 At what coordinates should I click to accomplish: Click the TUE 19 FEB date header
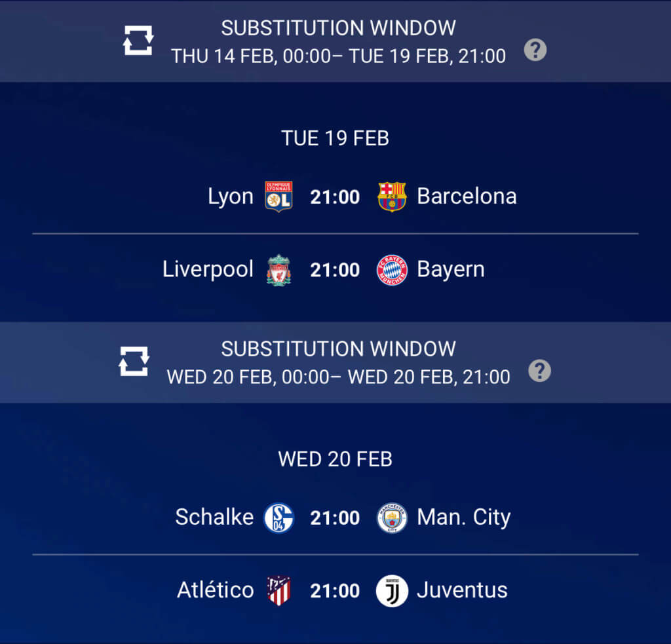335,138
